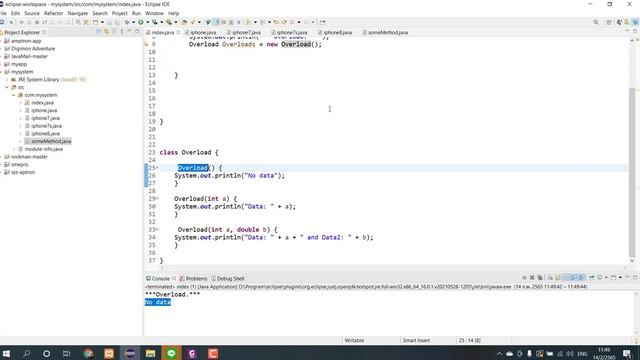640x360 pixels.
Task: Select JavaMail-master project
Action: click(29, 56)
